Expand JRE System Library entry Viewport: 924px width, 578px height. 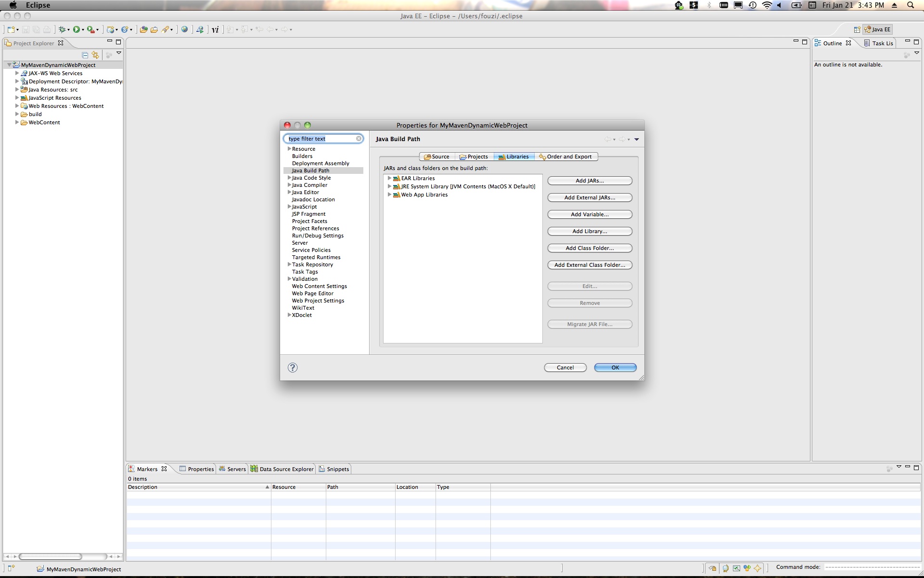click(x=389, y=186)
